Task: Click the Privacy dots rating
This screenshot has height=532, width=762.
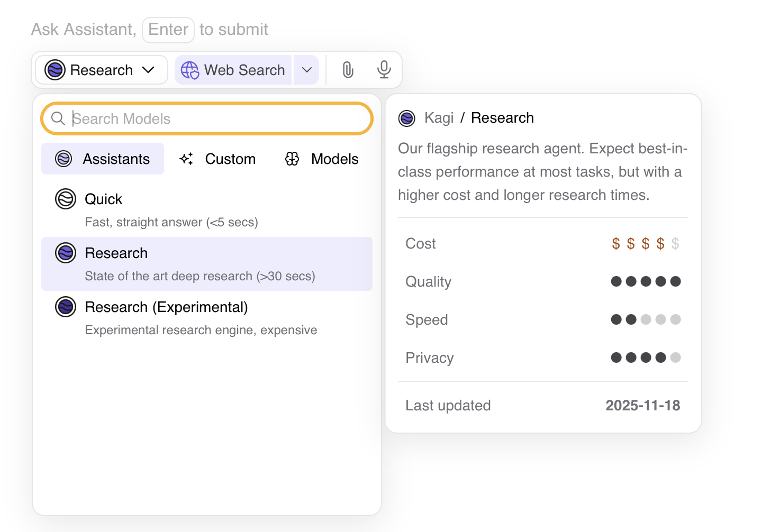Action: pyautogui.click(x=646, y=357)
